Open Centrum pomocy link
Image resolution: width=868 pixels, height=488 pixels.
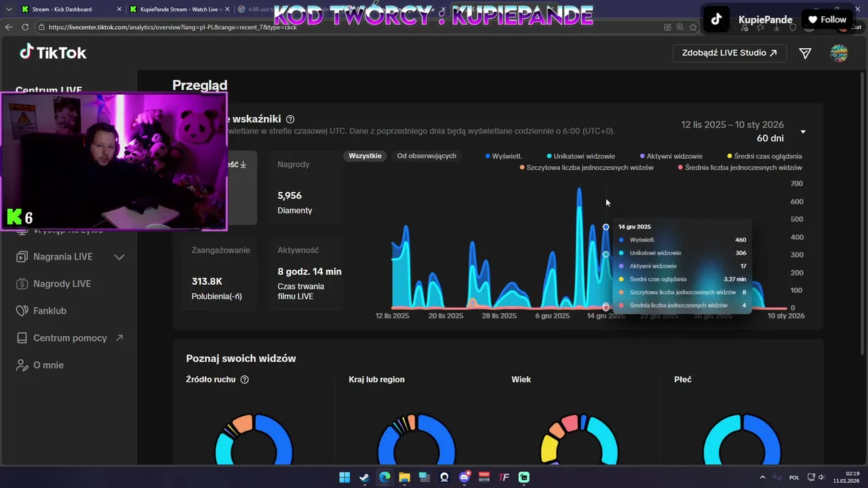pyautogui.click(x=70, y=338)
